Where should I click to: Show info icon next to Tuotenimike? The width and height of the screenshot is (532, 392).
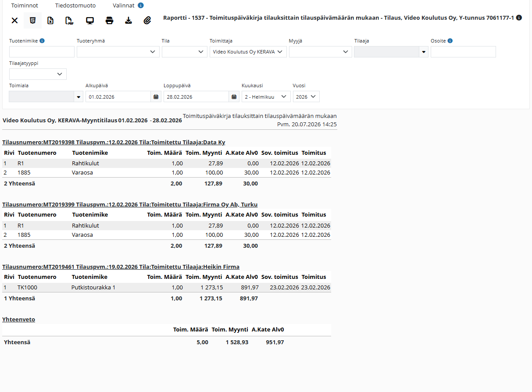pyautogui.click(x=42, y=41)
